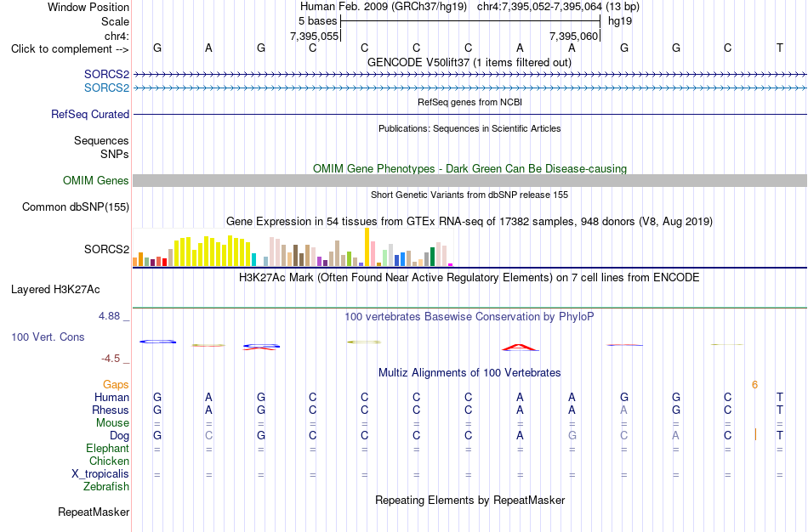The image size is (808, 532).
Task: Select the X_tropicalis species label
Action: (x=100, y=474)
